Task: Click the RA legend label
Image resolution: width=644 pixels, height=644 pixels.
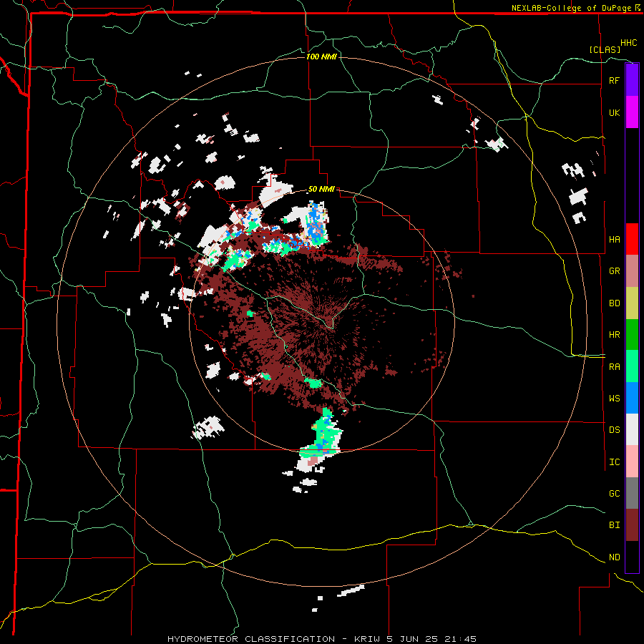Action: click(x=614, y=367)
